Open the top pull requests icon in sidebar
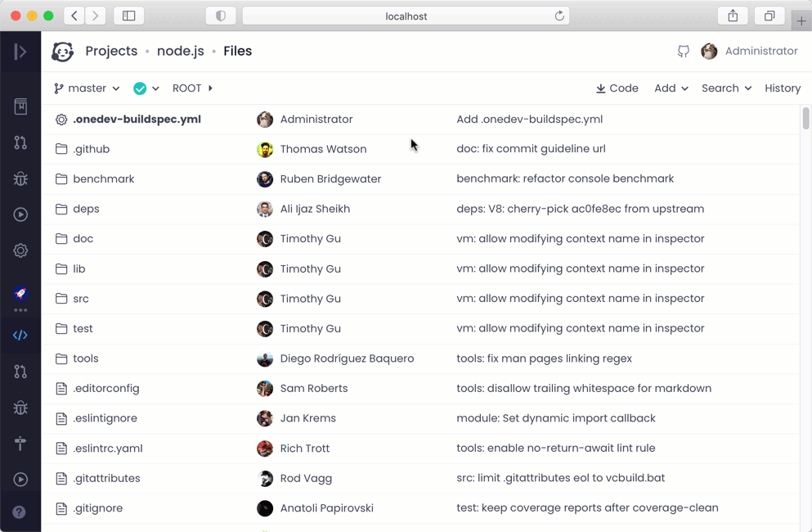 [x=20, y=142]
